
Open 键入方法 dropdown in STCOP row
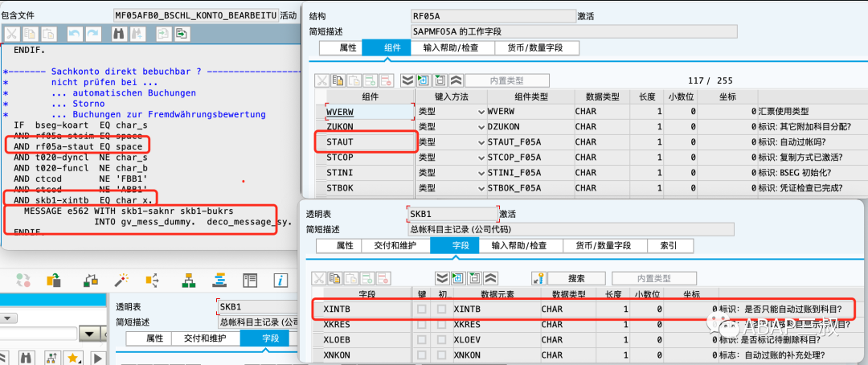(481, 158)
